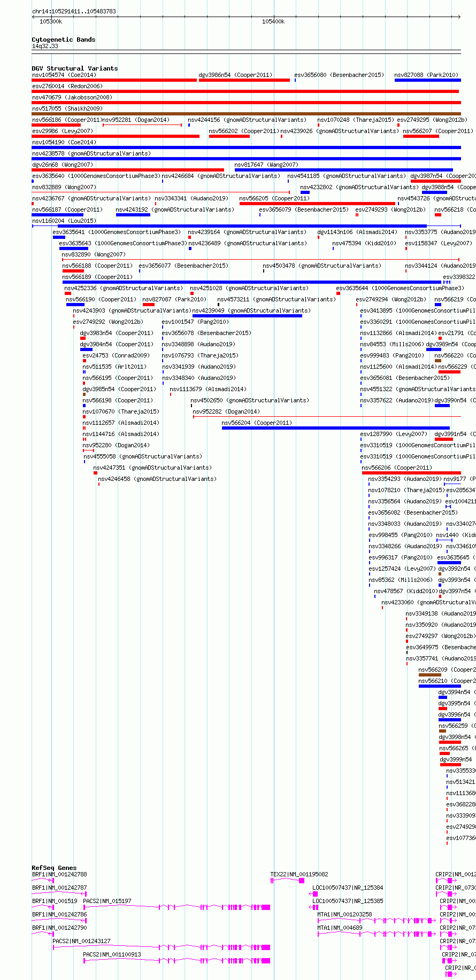
Task: Click the chr14:105291411..105483783 region label
Action: pyautogui.click(x=74, y=11)
